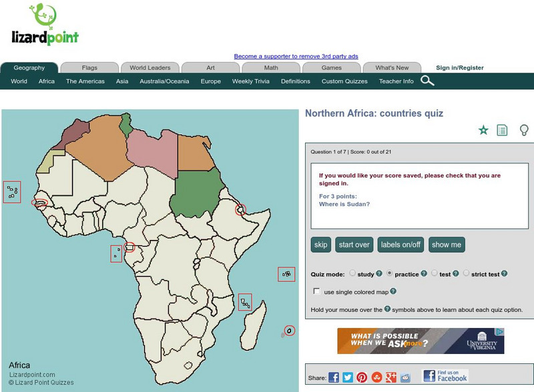
Task: Click the Mauritius red circle marker
Action: [290, 331]
